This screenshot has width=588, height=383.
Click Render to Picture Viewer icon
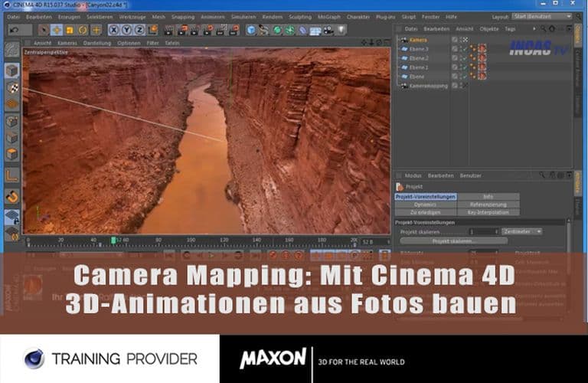click(x=182, y=30)
